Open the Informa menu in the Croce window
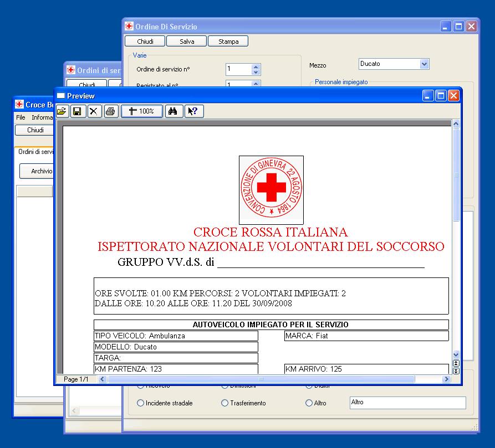The image size is (495, 448). coord(42,117)
